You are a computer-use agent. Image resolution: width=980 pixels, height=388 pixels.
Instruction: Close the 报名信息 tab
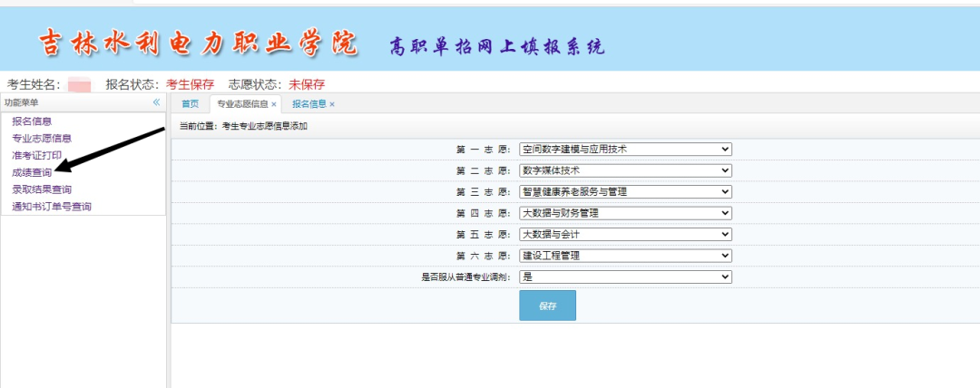[332, 104]
